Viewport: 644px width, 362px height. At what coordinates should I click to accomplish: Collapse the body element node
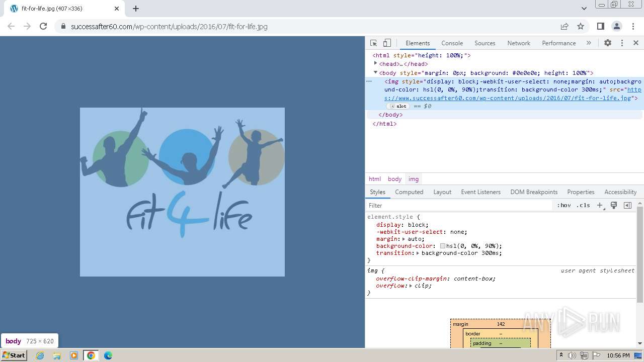pyautogui.click(x=375, y=72)
